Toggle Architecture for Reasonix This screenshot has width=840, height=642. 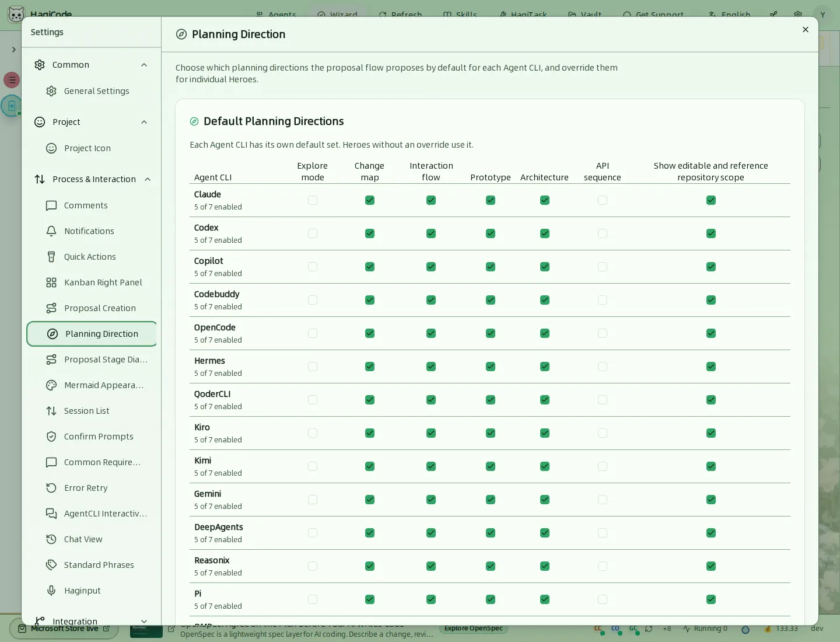(x=545, y=566)
